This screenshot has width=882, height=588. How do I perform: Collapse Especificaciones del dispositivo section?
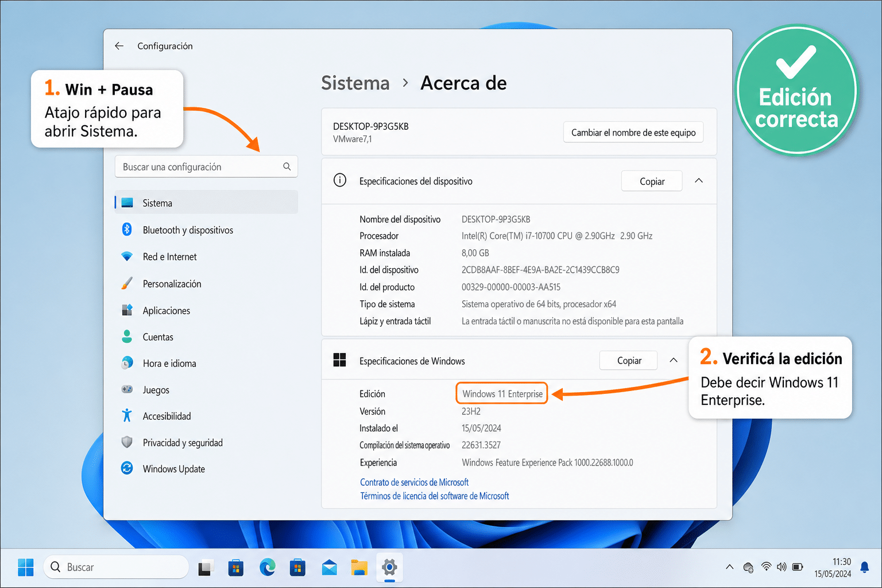(x=699, y=180)
